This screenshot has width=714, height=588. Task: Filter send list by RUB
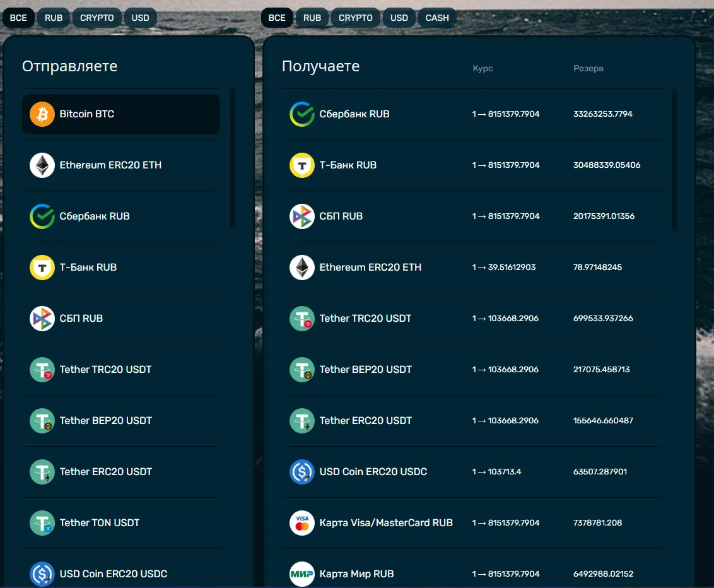tap(53, 18)
